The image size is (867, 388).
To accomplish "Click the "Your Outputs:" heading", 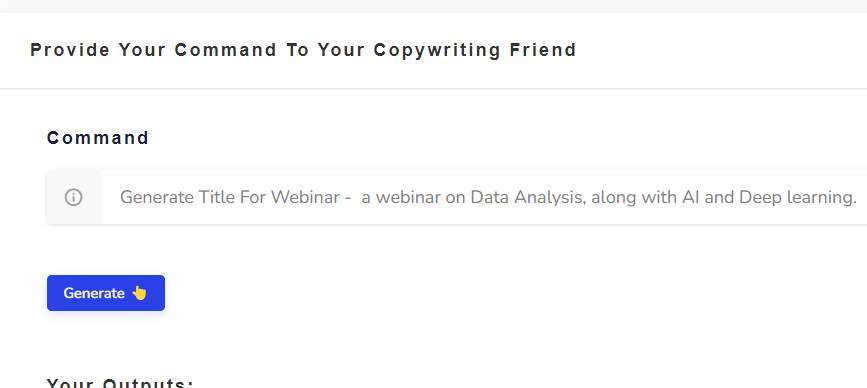I will click(120, 382).
